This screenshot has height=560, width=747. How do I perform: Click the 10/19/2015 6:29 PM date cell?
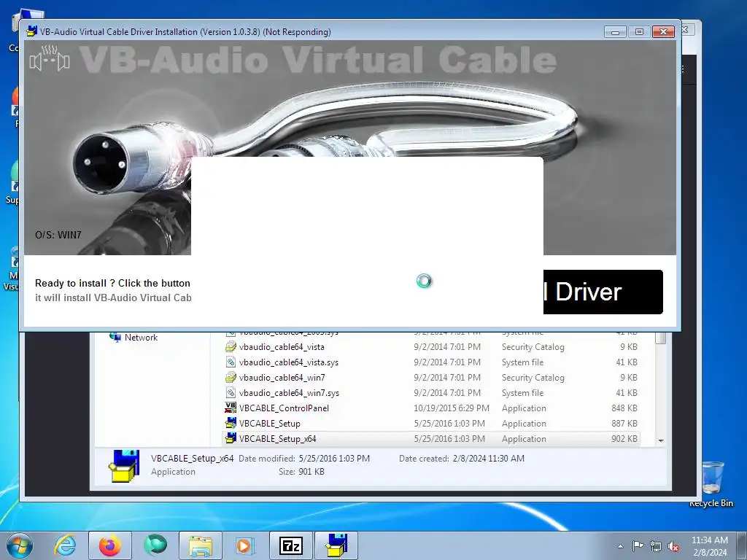[451, 408]
